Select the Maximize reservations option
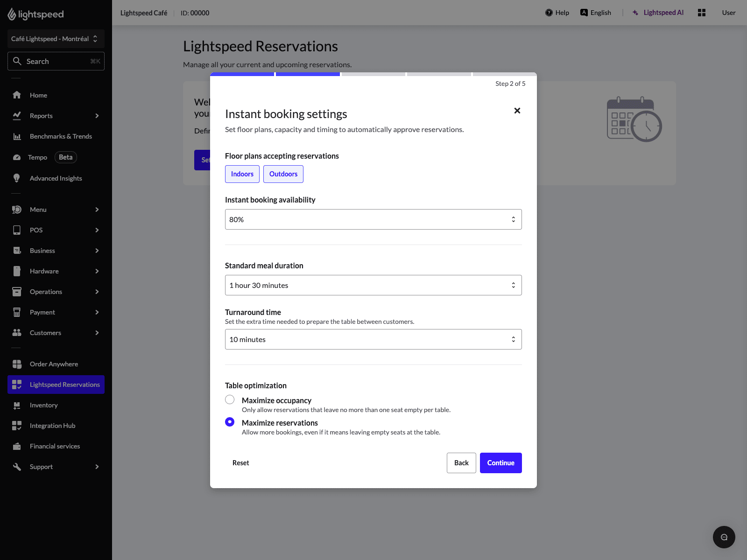Viewport: 747px width, 560px height. (229, 422)
